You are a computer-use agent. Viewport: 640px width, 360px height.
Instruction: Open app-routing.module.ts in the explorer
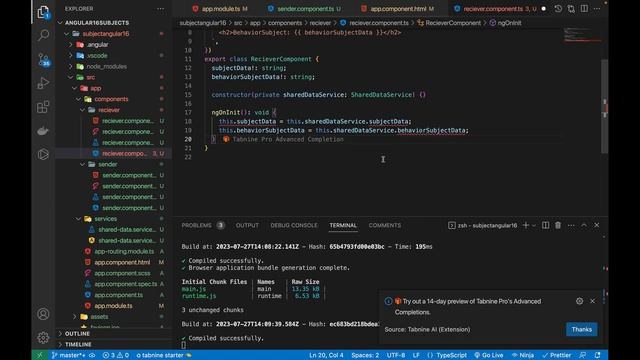pyautogui.click(x=124, y=251)
